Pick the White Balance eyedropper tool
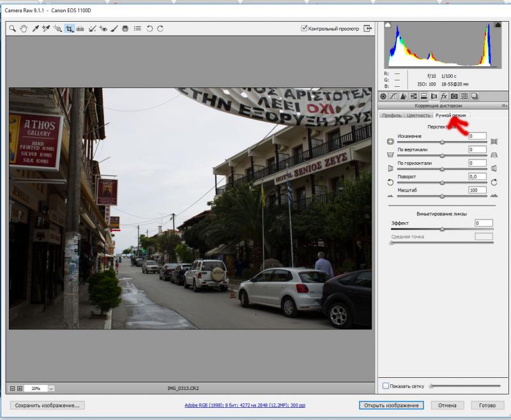 click(36, 29)
